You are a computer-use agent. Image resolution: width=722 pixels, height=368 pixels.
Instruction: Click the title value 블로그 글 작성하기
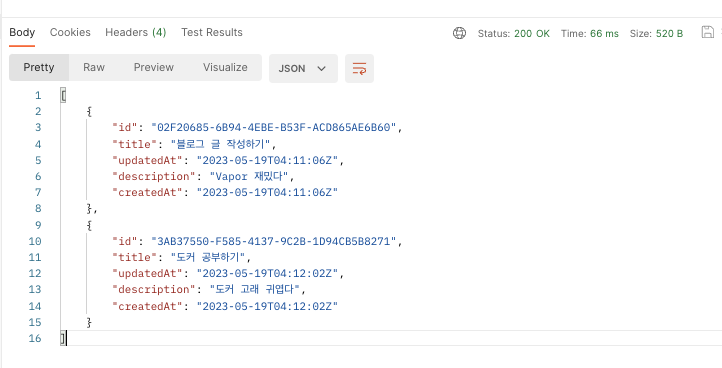[220, 144]
